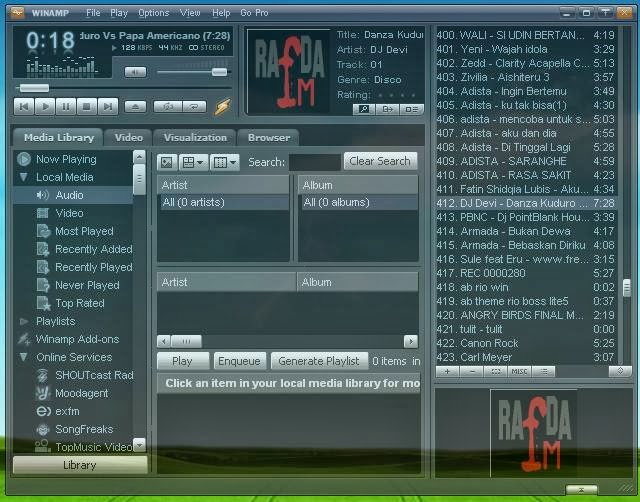Open the View menu

(x=190, y=13)
